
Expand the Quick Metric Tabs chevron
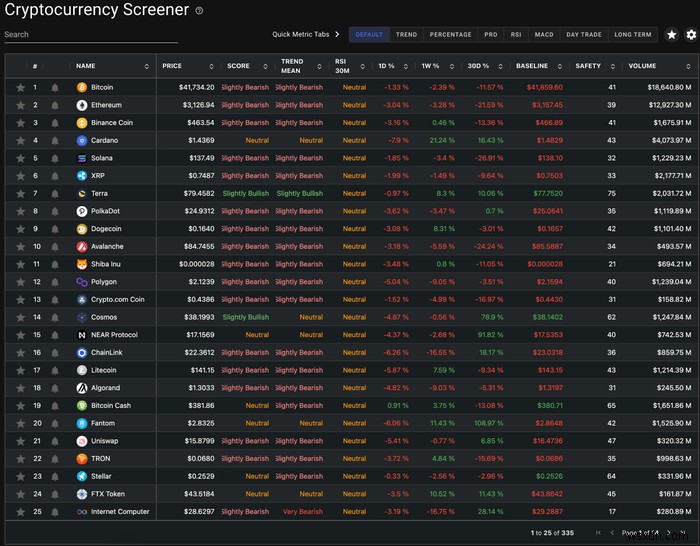[337, 34]
